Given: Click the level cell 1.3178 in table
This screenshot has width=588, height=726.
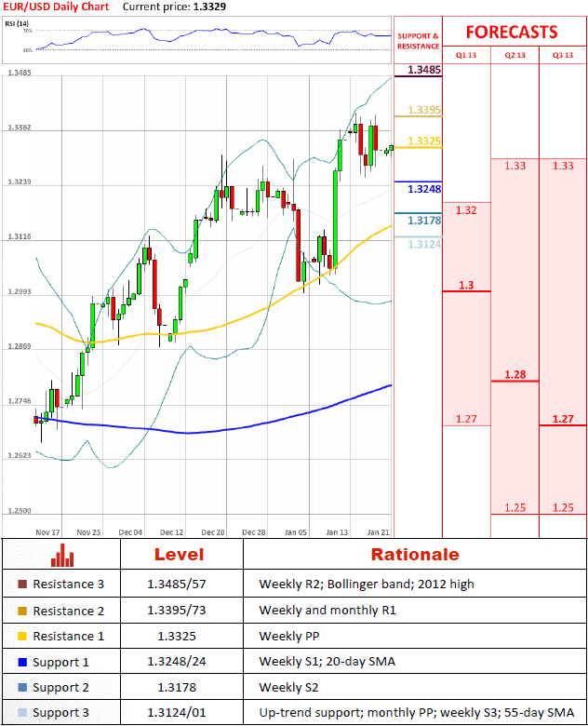Looking at the screenshot, I should [x=177, y=688].
